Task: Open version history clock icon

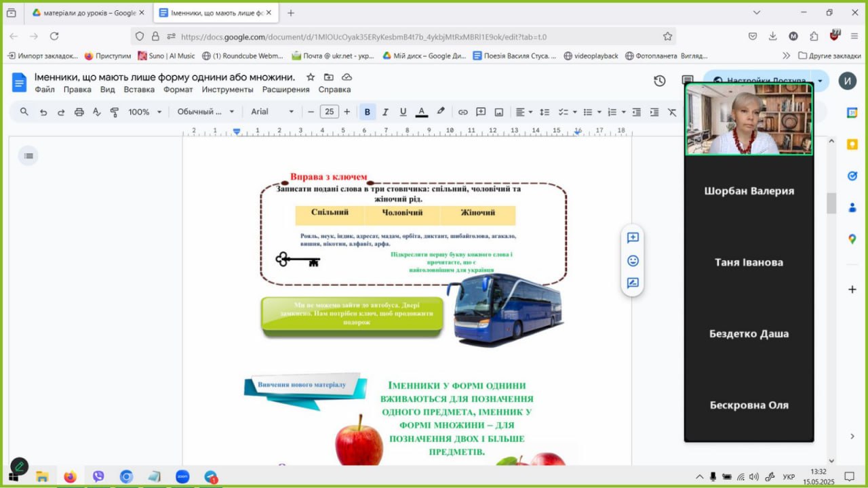Action: tap(659, 81)
